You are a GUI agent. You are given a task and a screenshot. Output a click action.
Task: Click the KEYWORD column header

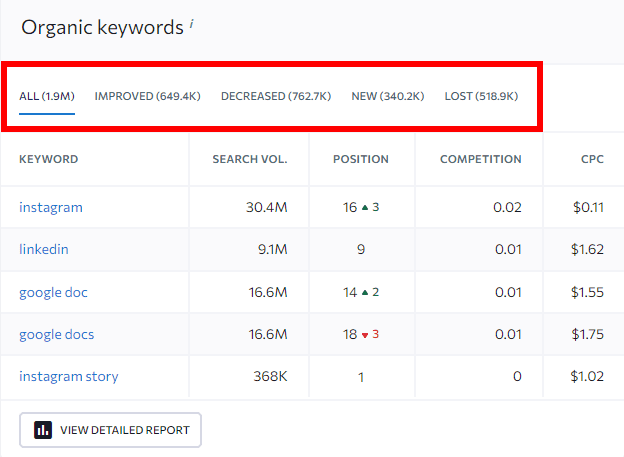click(49, 159)
